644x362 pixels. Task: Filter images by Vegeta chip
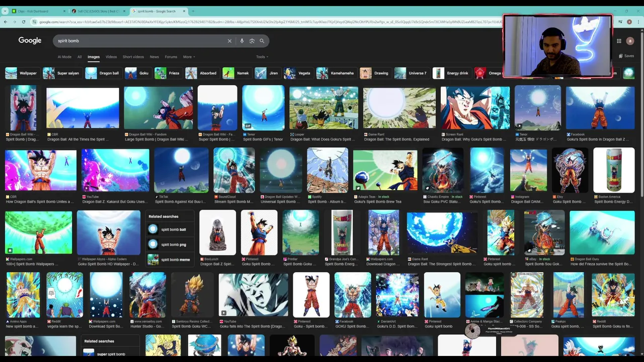(297, 73)
